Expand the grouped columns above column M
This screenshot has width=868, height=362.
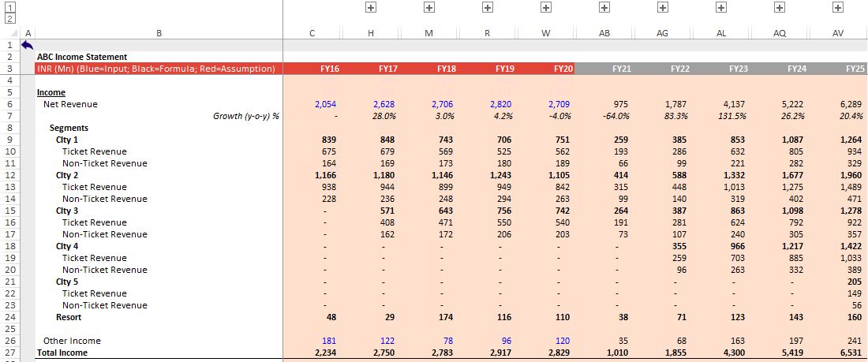429,7
